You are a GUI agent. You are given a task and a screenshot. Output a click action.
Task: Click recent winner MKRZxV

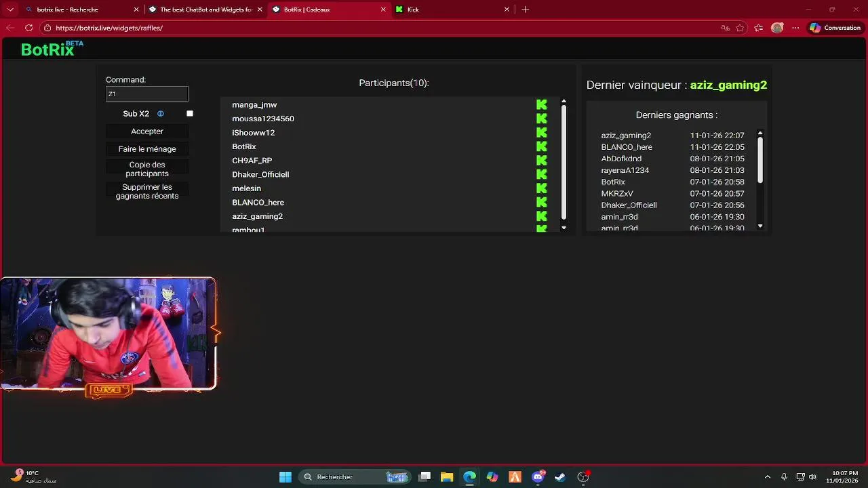point(617,194)
